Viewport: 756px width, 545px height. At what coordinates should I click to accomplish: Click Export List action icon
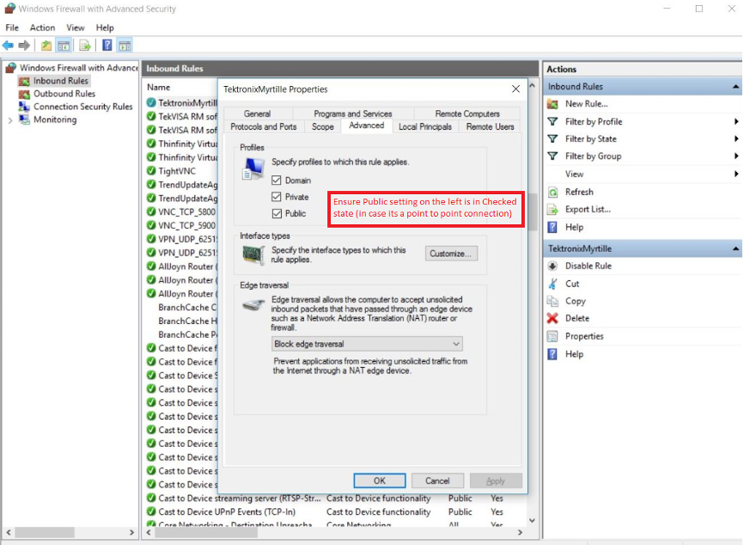click(553, 210)
